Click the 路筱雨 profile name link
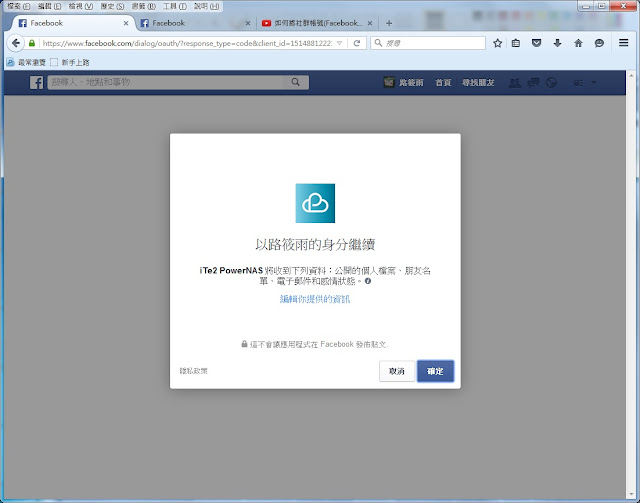Viewport: 640px width, 503px height. [x=411, y=82]
